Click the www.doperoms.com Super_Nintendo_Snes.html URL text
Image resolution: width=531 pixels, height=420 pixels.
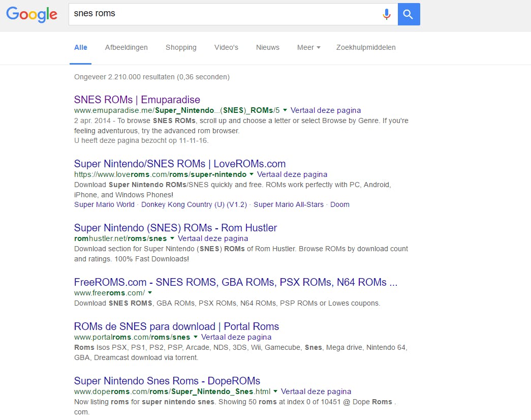coord(172,391)
